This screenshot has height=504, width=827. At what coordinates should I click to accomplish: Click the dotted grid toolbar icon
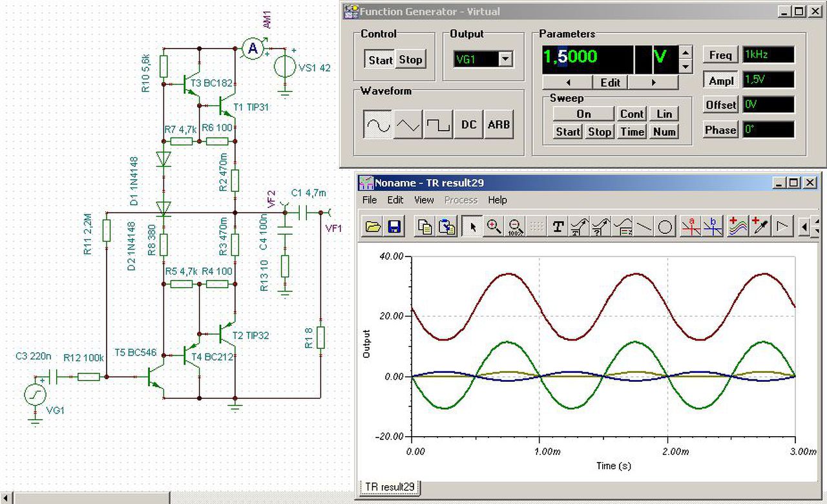pyautogui.click(x=536, y=227)
